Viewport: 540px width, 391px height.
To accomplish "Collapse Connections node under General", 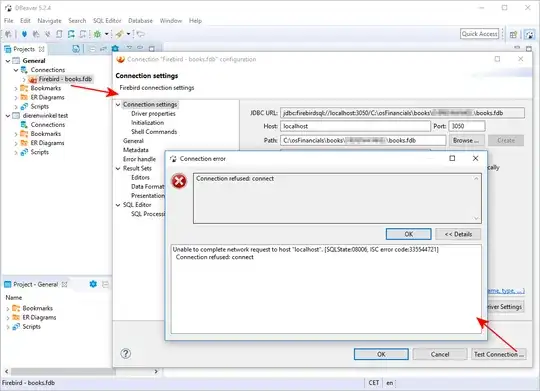I will (x=15, y=70).
